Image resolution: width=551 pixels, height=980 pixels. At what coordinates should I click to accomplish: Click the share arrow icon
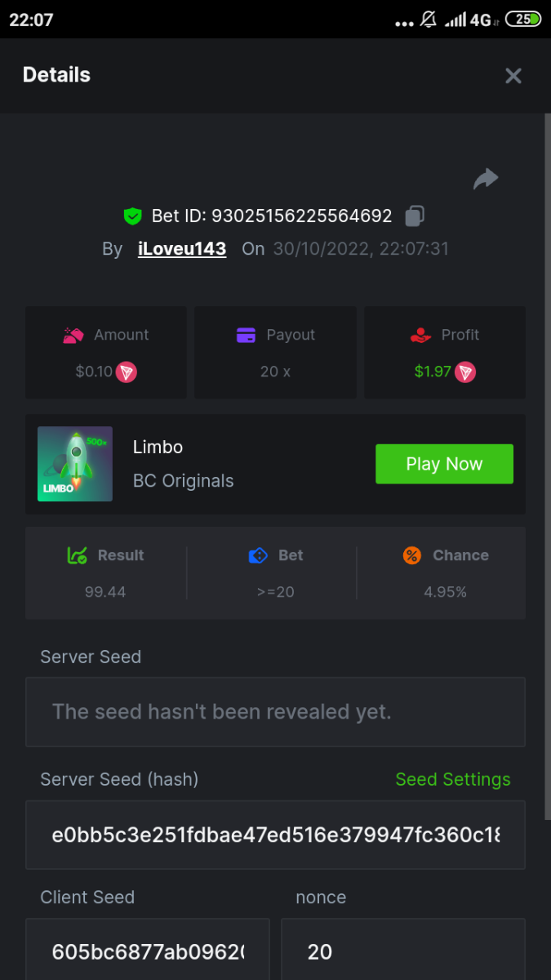486,179
